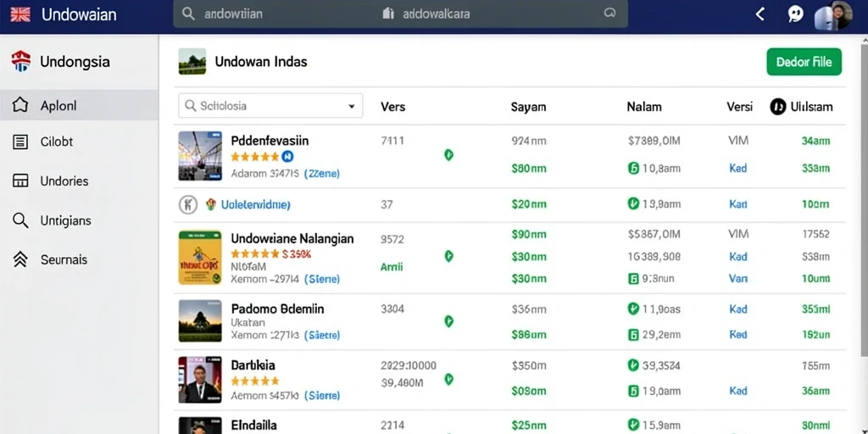Open the Ulilsam column header menu
The width and height of the screenshot is (868, 434).
tap(801, 107)
